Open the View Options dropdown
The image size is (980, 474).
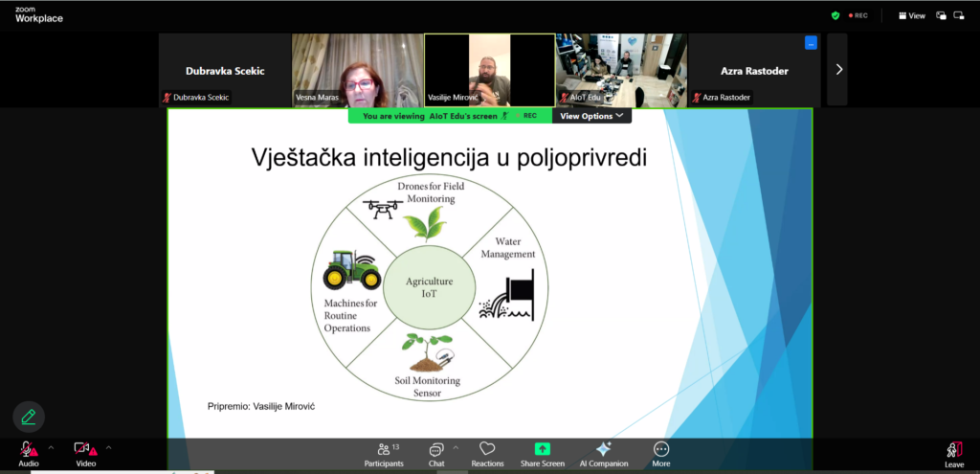click(591, 116)
